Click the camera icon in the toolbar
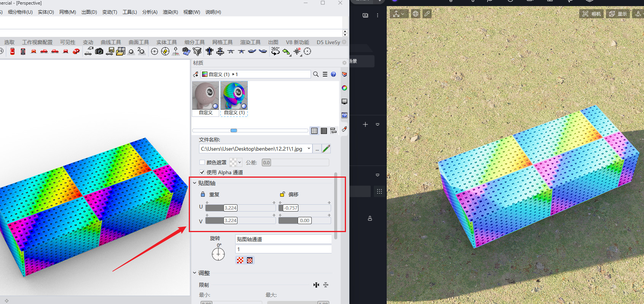The width and height of the screenshot is (644, 304). pos(99,51)
